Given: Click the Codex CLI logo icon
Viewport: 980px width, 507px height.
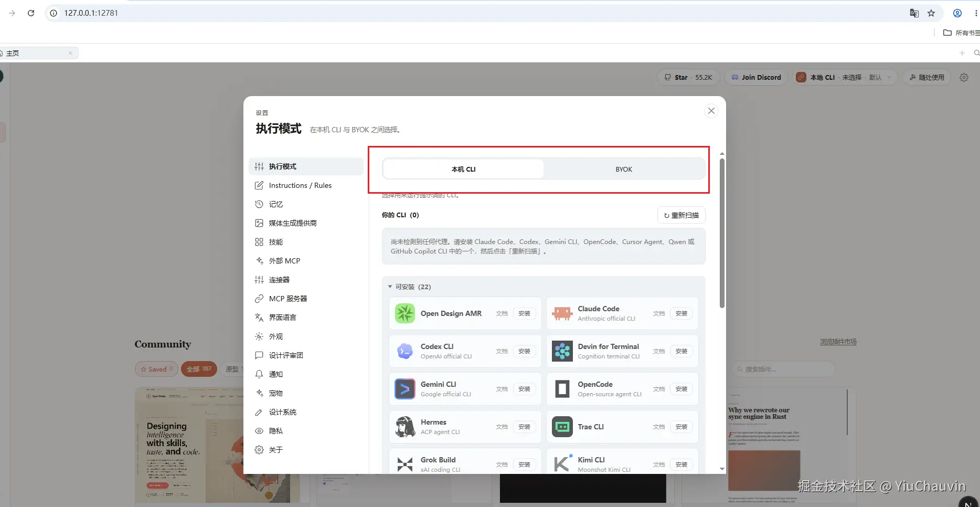Looking at the screenshot, I should (405, 351).
